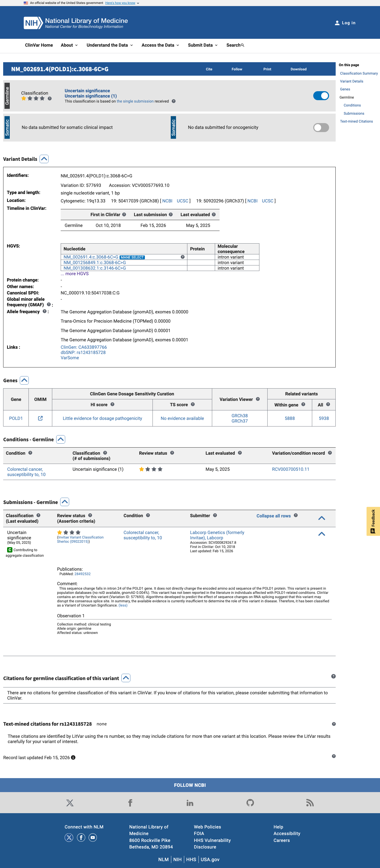Image resolution: width=380 pixels, height=868 pixels.
Task: Click help icon after 'single submission received'
Action: coord(173,101)
